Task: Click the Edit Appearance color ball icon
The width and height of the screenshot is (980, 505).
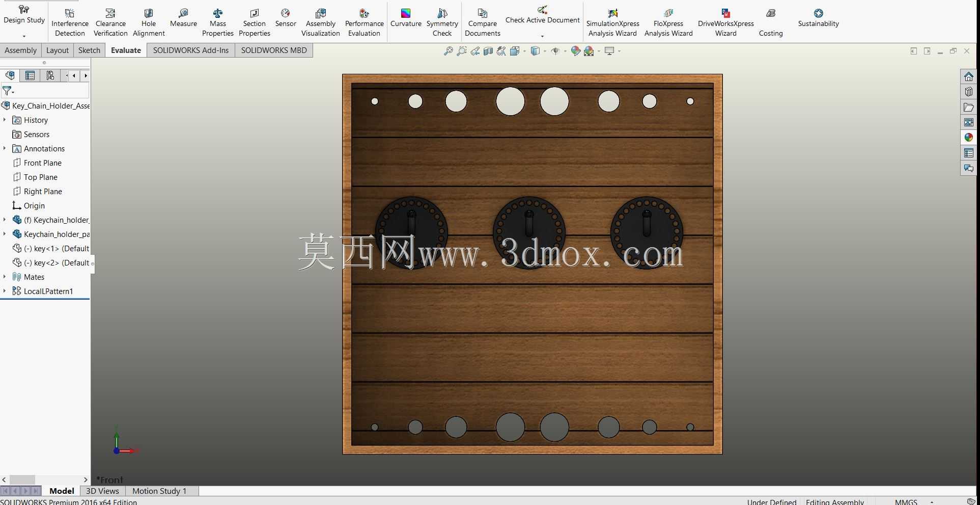Action: (576, 51)
